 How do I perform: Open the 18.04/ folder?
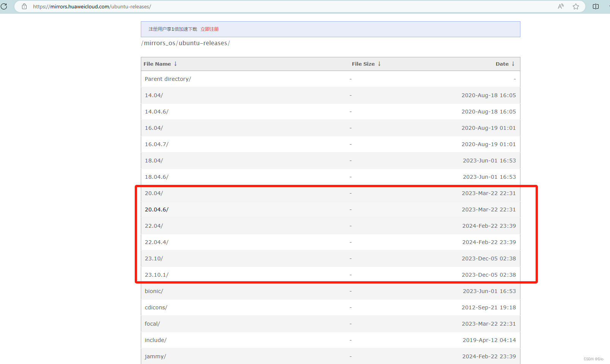tap(154, 161)
